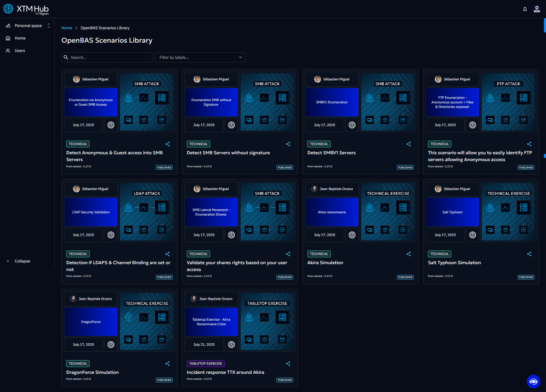Open user account profile icon
Viewport: 546px width, 392px height.
[x=537, y=9]
